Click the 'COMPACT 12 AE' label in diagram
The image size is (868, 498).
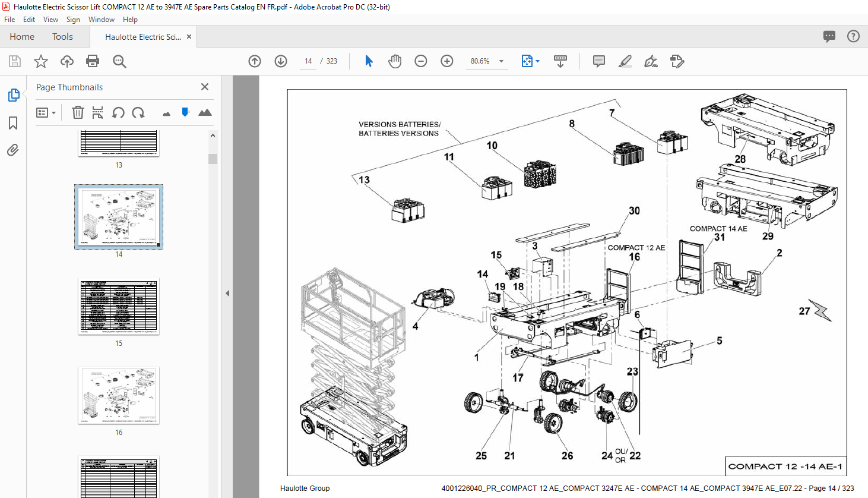click(x=636, y=247)
